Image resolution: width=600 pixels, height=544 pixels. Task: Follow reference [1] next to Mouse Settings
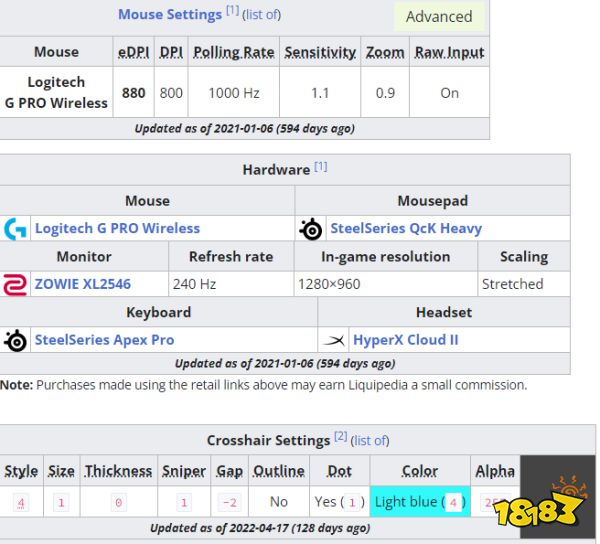pyautogui.click(x=233, y=10)
